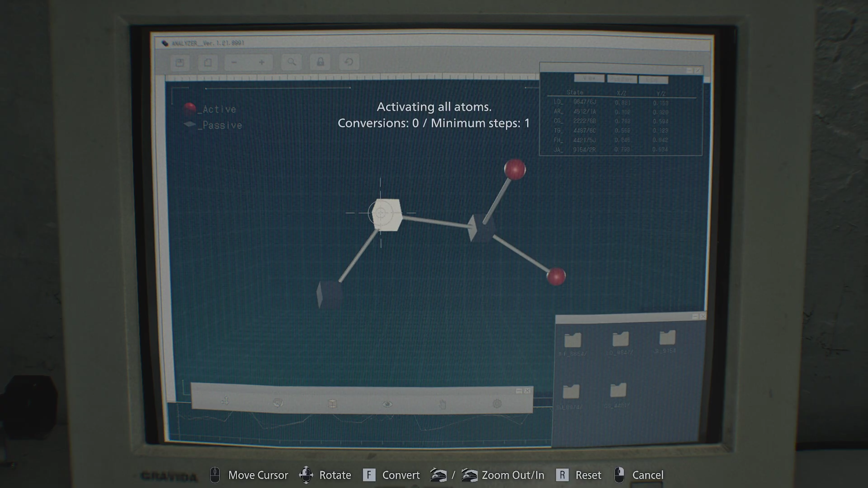Screen dimensions: 868x488
Task: Select the upper red active atom
Action: (x=514, y=169)
